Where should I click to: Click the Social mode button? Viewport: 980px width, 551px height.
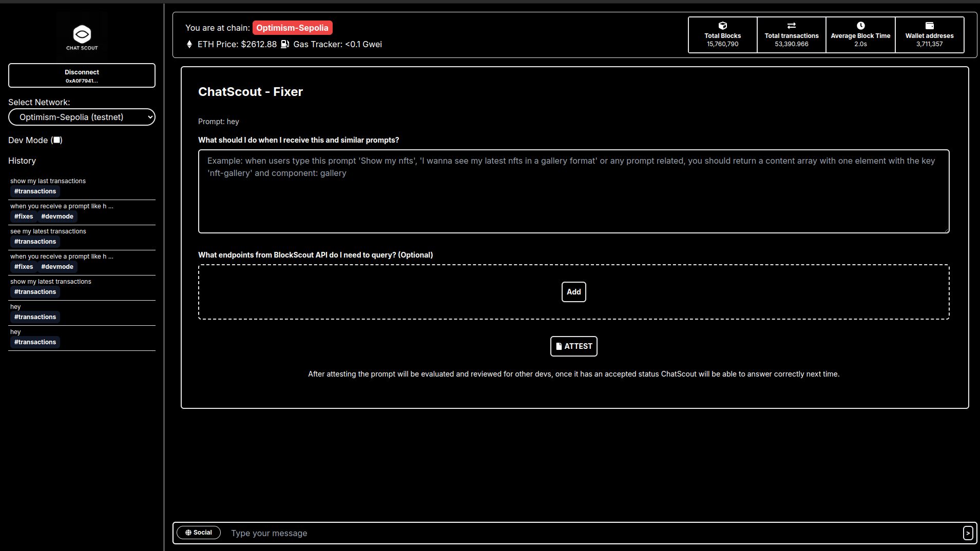tap(199, 533)
